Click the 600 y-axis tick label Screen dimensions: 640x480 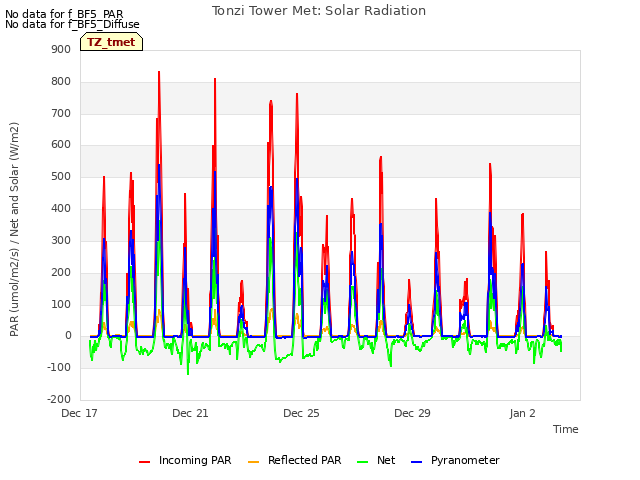[x=61, y=145]
